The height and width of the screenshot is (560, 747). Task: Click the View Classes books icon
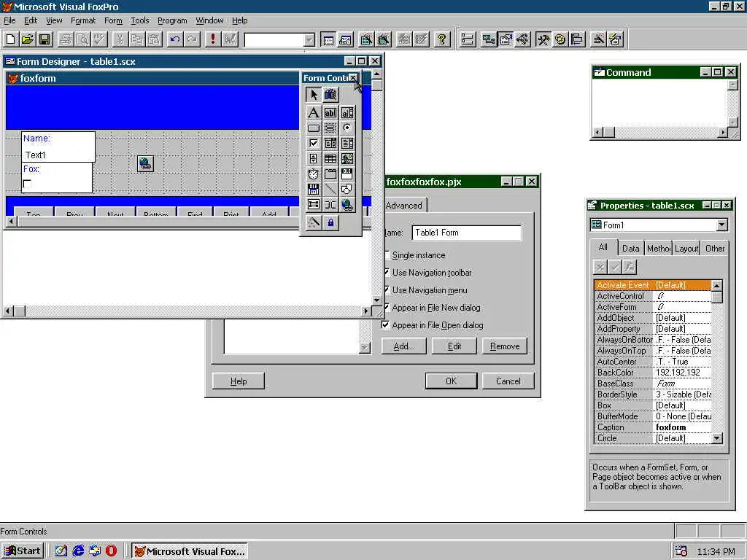[x=330, y=94]
